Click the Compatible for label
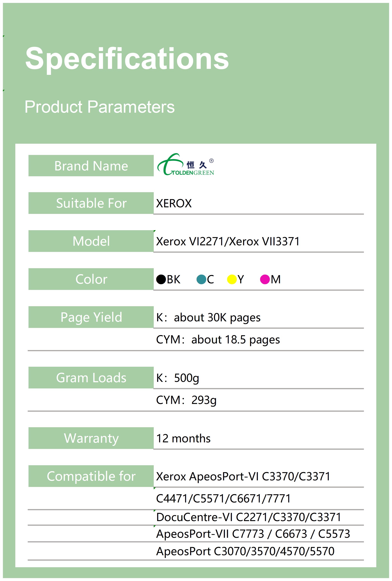The height and width of the screenshot is (581, 392). [91, 476]
